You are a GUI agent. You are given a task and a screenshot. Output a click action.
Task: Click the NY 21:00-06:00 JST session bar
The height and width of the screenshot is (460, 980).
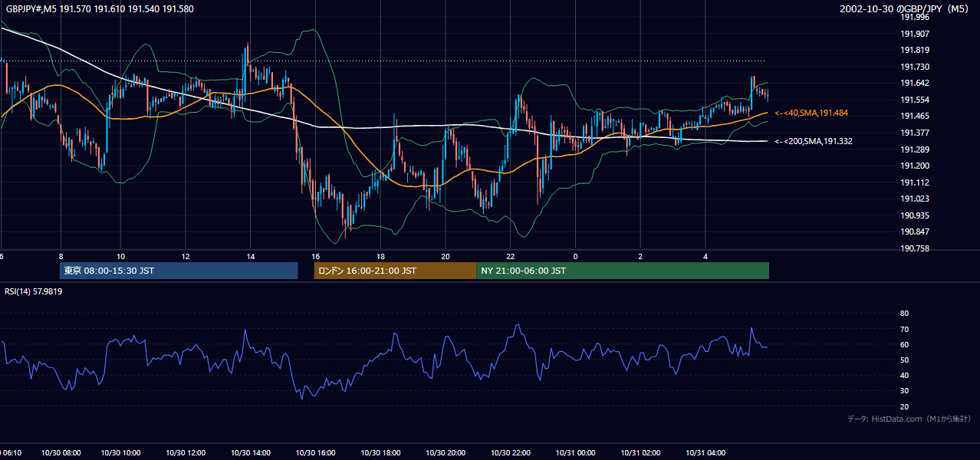623,271
